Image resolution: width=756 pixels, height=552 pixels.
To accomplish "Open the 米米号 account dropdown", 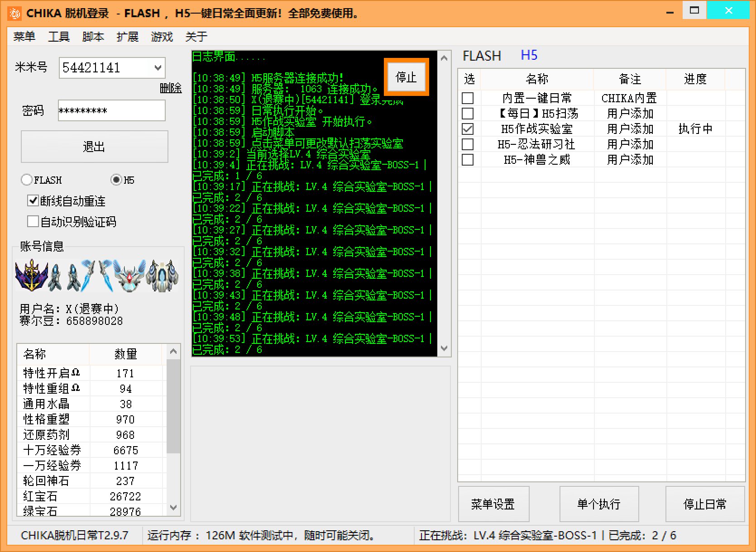I will [158, 68].
